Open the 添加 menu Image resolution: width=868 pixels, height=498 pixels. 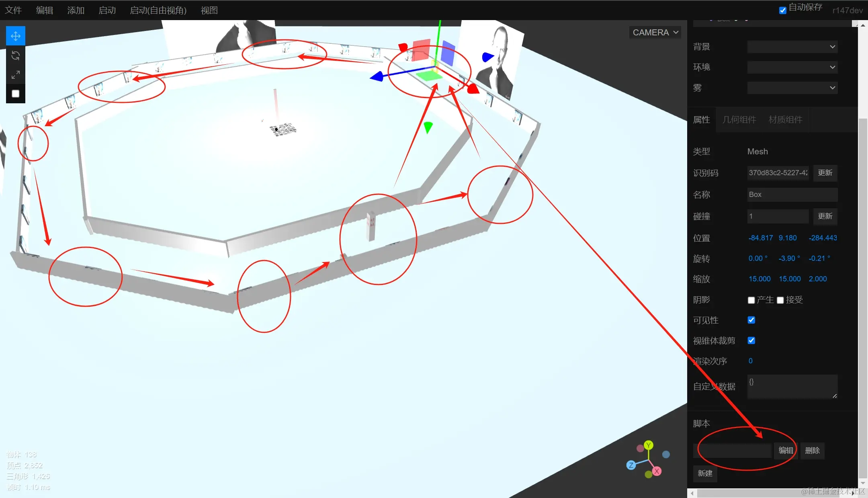(76, 10)
